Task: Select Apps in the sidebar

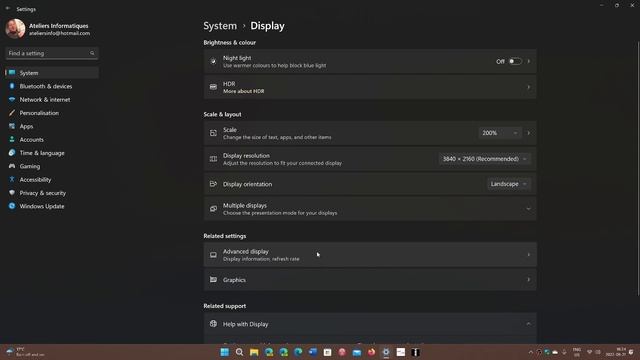Action: point(52,127)
